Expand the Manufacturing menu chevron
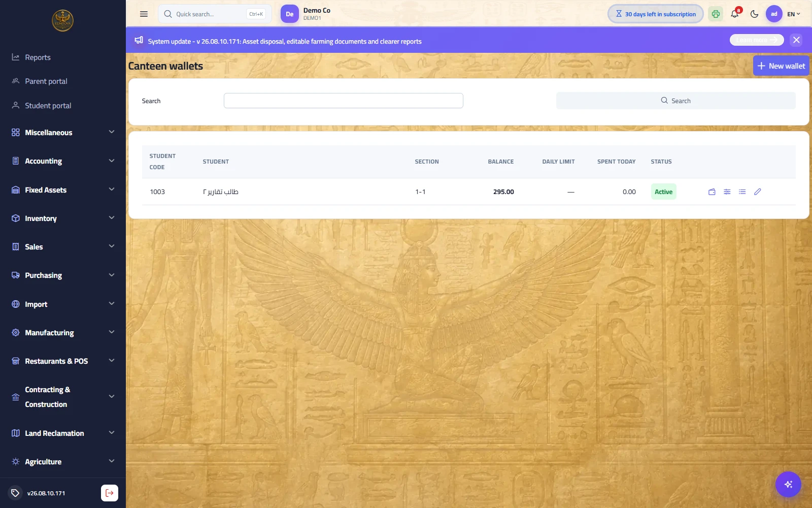The height and width of the screenshot is (508, 812). pos(112,332)
